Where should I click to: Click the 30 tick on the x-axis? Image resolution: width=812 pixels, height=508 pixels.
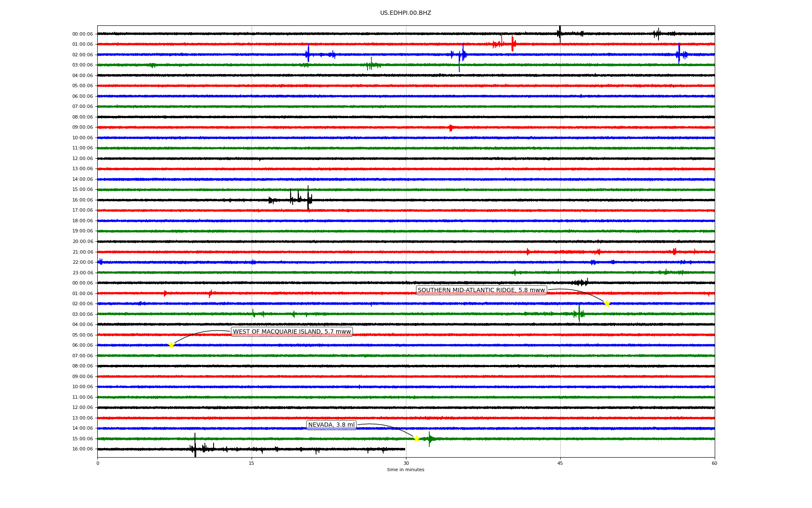pos(406,463)
